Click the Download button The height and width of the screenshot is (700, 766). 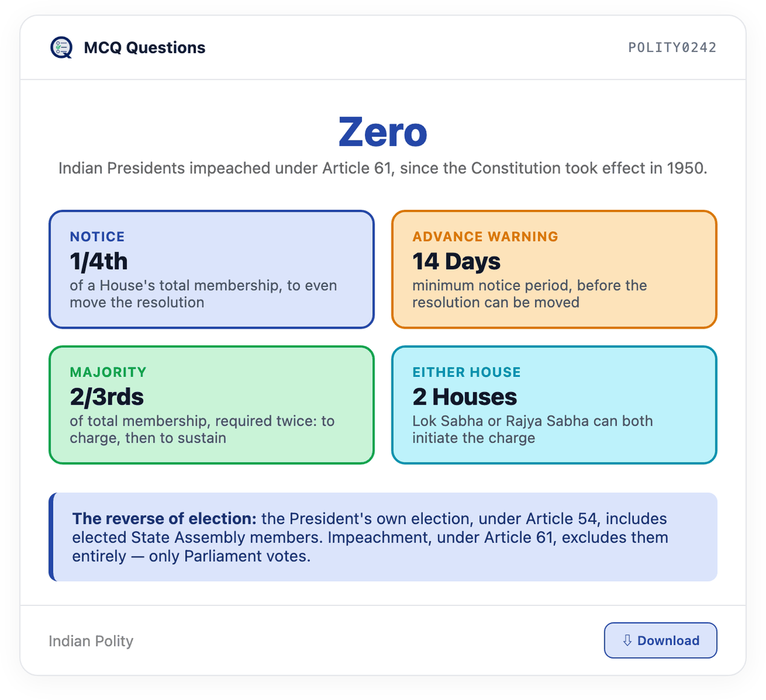tap(660, 640)
